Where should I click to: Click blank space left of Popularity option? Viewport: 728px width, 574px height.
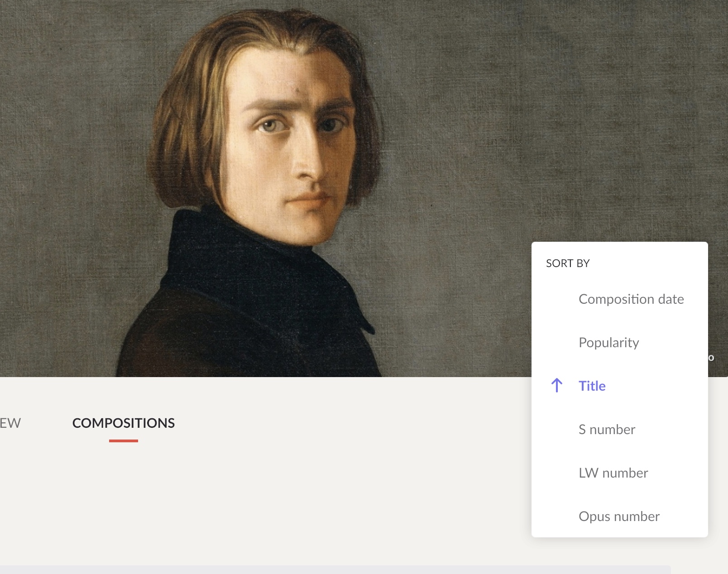(x=557, y=343)
